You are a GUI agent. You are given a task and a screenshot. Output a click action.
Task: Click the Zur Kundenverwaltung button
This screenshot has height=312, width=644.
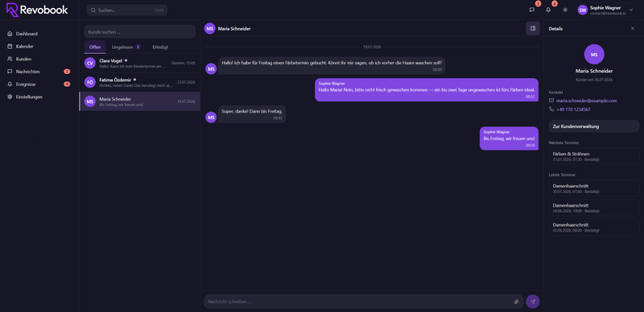coord(594,126)
